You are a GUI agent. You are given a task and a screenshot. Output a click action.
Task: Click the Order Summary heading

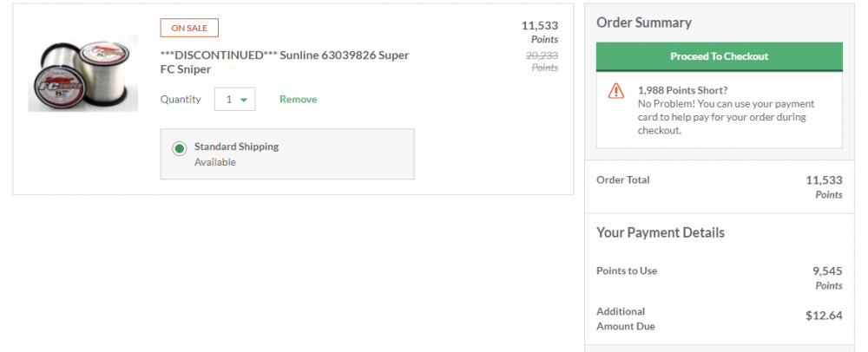click(x=644, y=23)
